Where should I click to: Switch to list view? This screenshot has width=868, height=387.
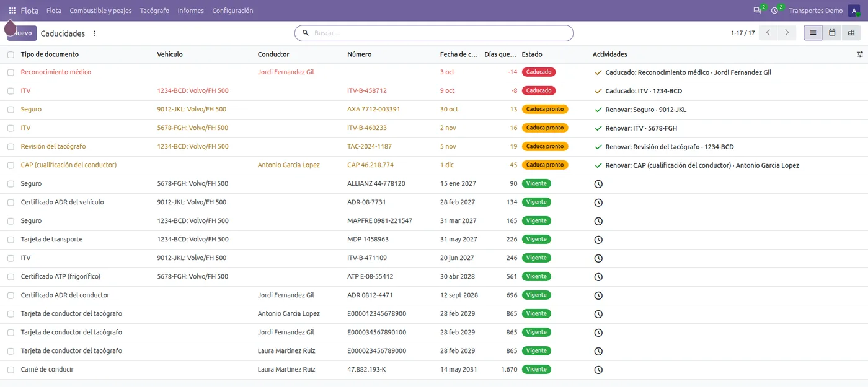click(x=813, y=33)
